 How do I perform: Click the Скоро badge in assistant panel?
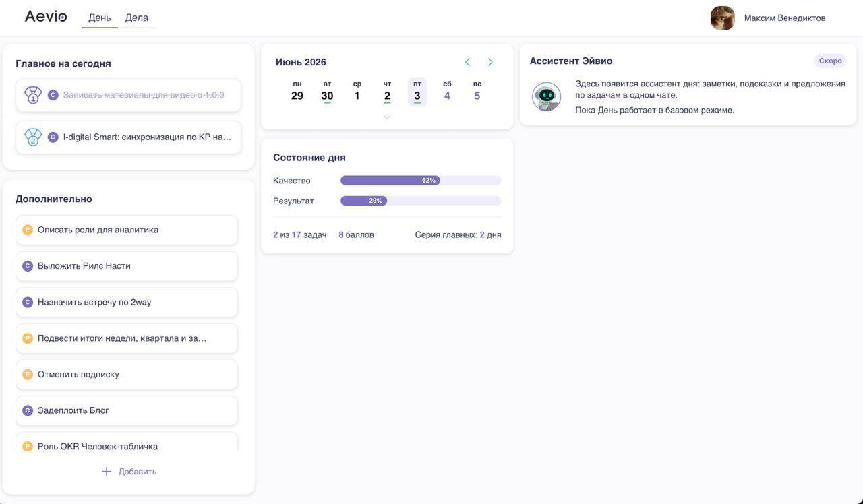(x=831, y=61)
